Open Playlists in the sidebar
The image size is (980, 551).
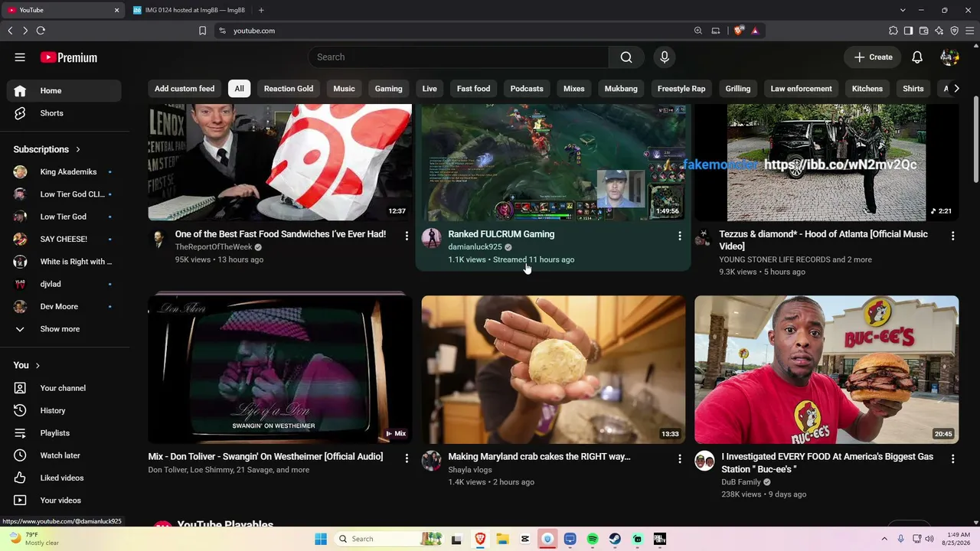[64, 433]
